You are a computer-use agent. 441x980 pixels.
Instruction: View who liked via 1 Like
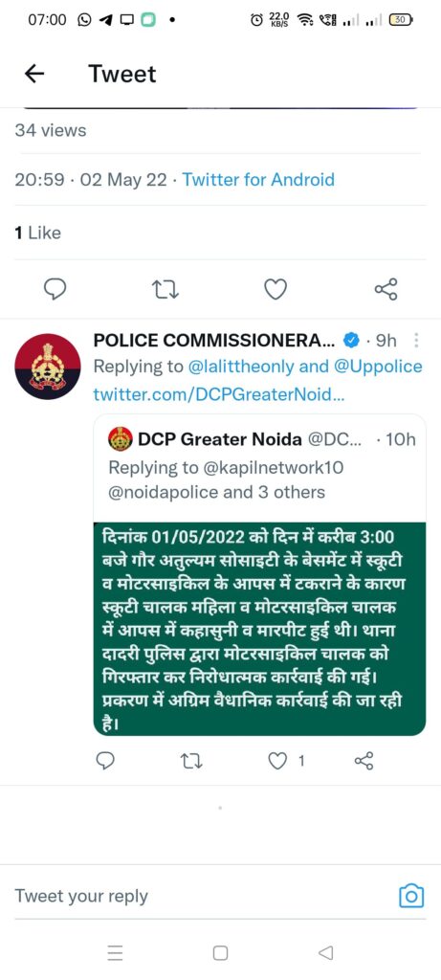pyautogui.click(x=37, y=234)
